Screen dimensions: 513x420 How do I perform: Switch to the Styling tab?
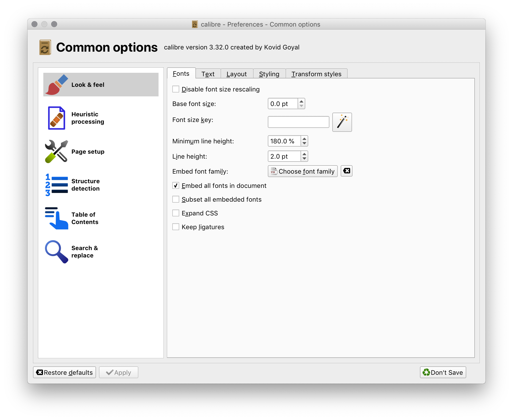pos(269,74)
